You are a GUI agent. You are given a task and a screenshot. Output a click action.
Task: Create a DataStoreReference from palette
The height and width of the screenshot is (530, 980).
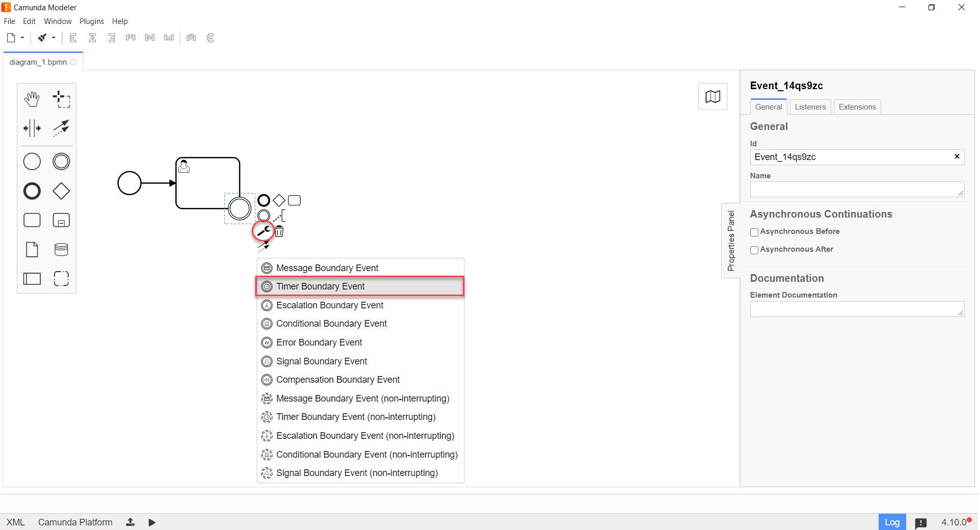pyautogui.click(x=61, y=250)
